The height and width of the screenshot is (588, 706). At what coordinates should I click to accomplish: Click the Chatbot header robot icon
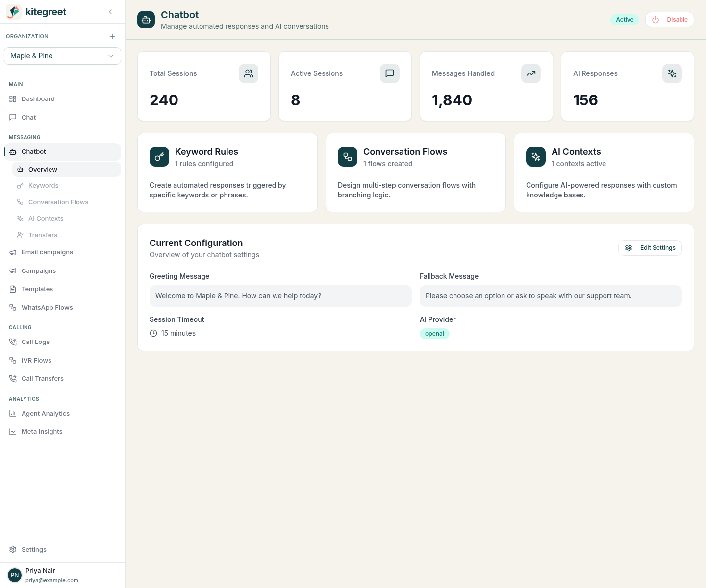click(x=146, y=20)
